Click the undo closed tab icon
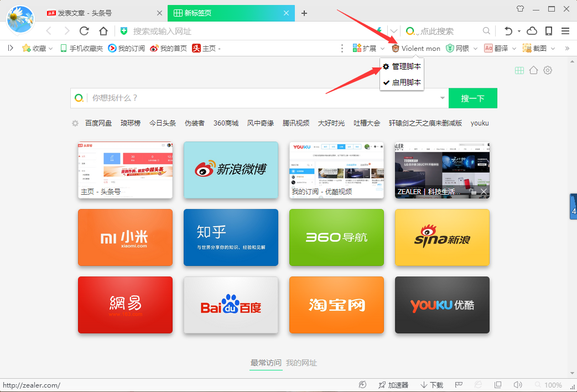 click(508, 31)
